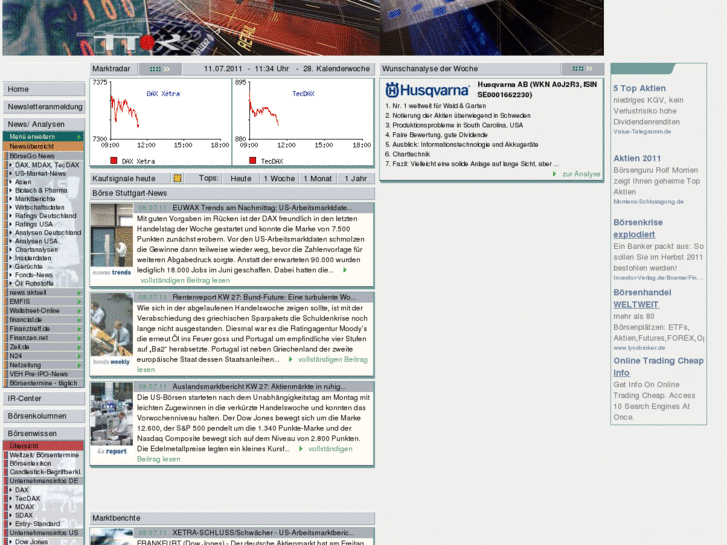Open the euwax trends article thumbnail
Screen dimensions: 727x545
112,240
